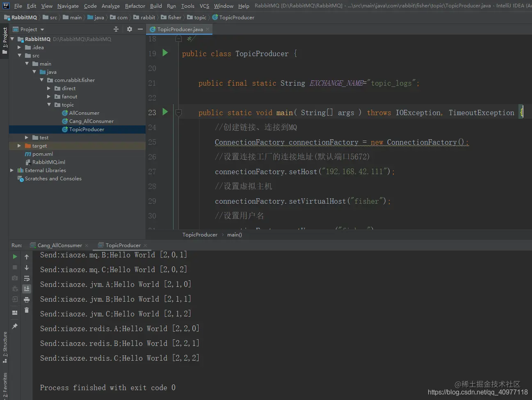Rerun TopicProducer with green play icon in Run panel
Image resolution: width=532 pixels, height=400 pixels.
[x=15, y=257]
